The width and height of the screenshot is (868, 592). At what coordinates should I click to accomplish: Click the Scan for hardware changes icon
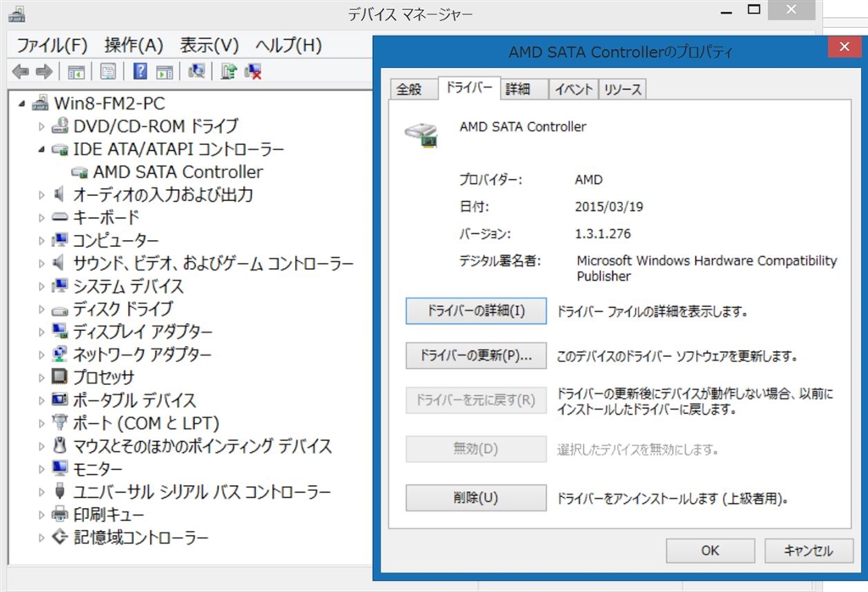196,71
